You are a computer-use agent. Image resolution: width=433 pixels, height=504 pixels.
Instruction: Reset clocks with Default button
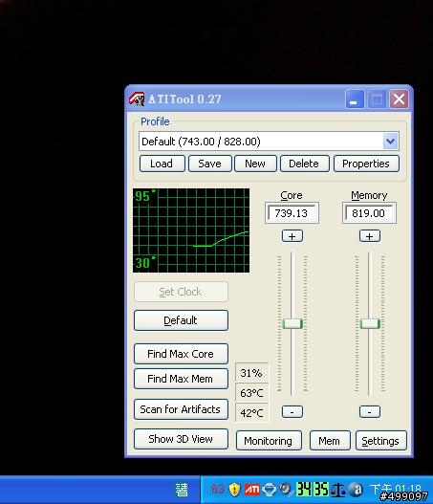tap(181, 320)
